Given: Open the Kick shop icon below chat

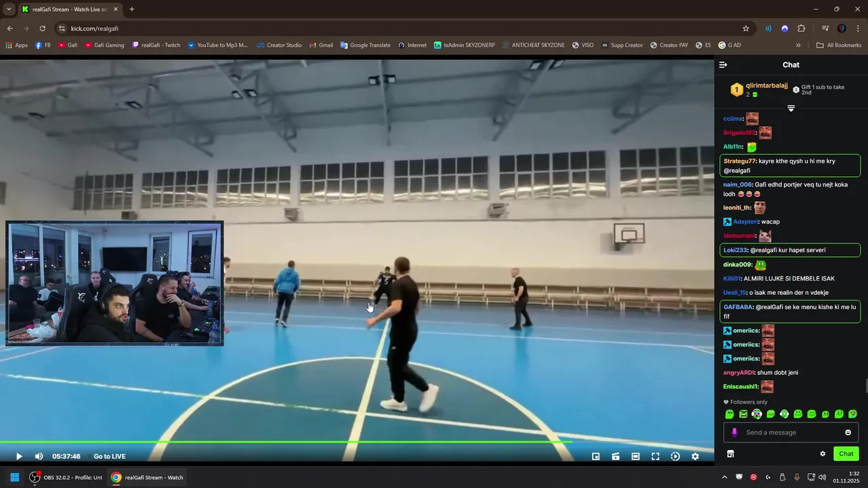Looking at the screenshot, I should point(730,454).
